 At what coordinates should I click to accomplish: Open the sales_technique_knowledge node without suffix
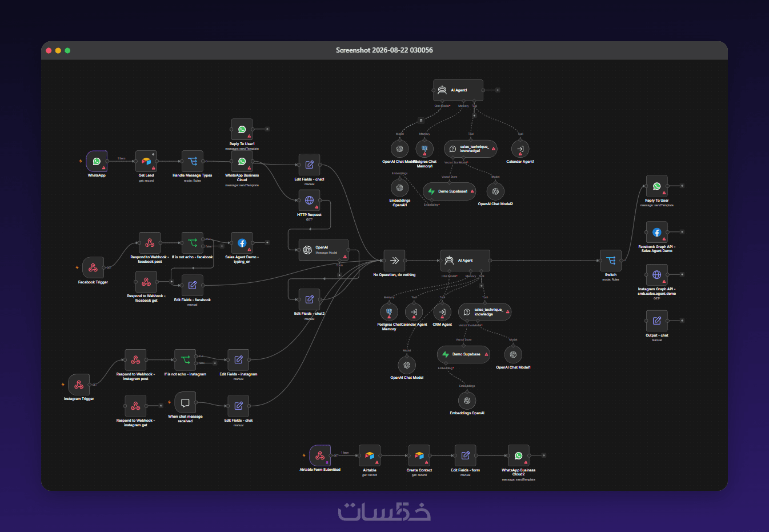(x=485, y=312)
